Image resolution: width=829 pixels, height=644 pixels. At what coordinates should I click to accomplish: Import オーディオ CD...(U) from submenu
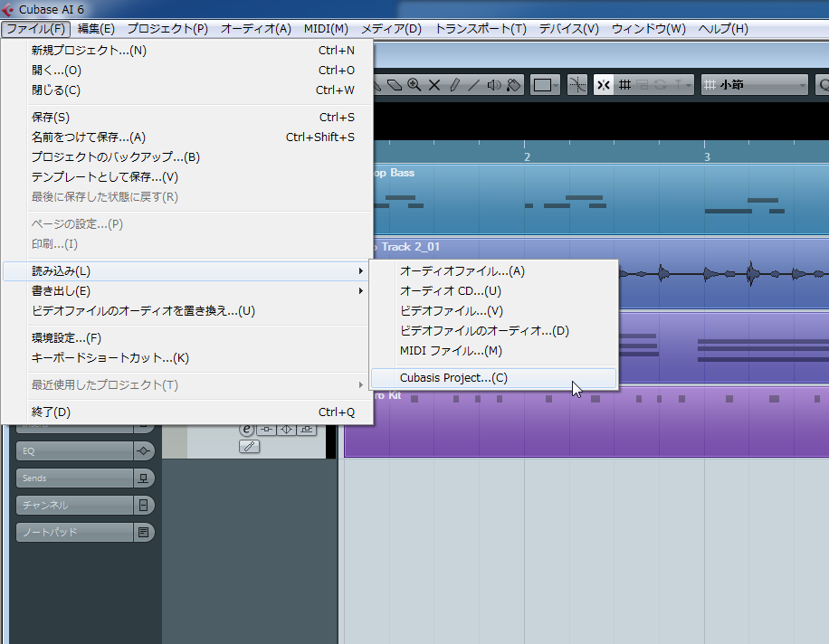tap(494, 291)
